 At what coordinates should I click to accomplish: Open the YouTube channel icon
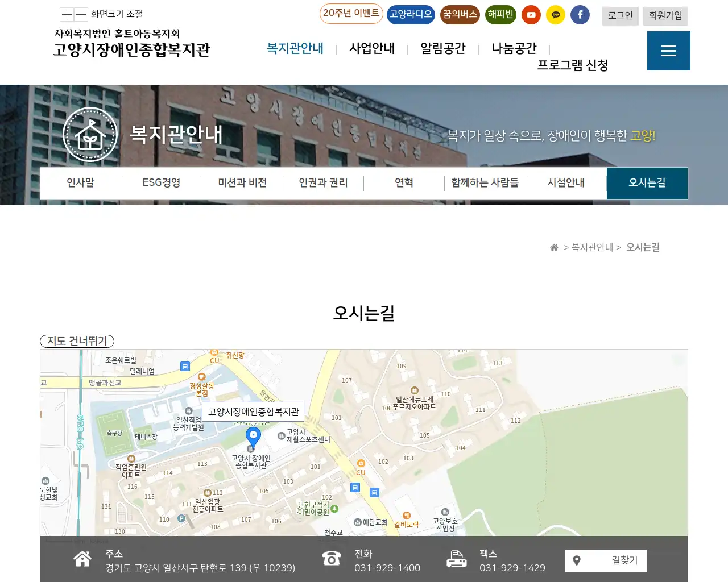(531, 15)
